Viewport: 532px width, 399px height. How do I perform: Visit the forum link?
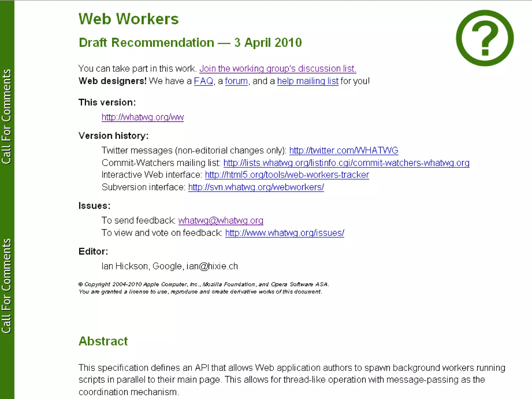[x=236, y=81]
